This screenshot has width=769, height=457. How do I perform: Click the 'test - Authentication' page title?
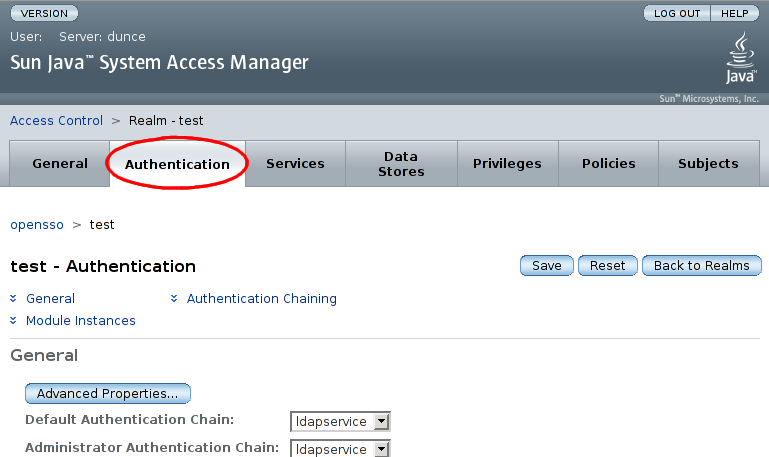click(103, 266)
